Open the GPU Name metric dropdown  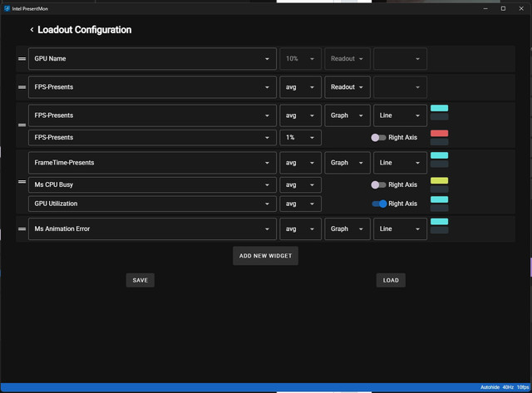[x=152, y=59]
